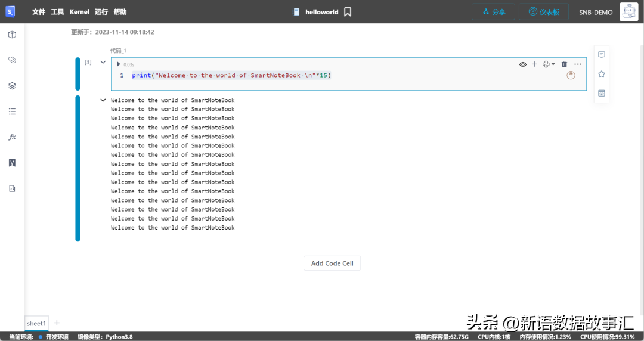
Task: Open the 文件 menu
Action: tap(39, 12)
